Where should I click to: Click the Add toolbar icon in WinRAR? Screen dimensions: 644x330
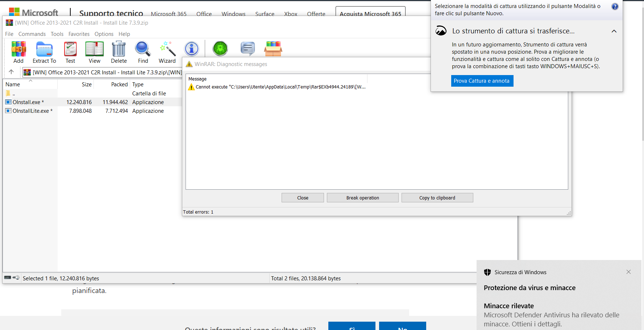(18, 49)
